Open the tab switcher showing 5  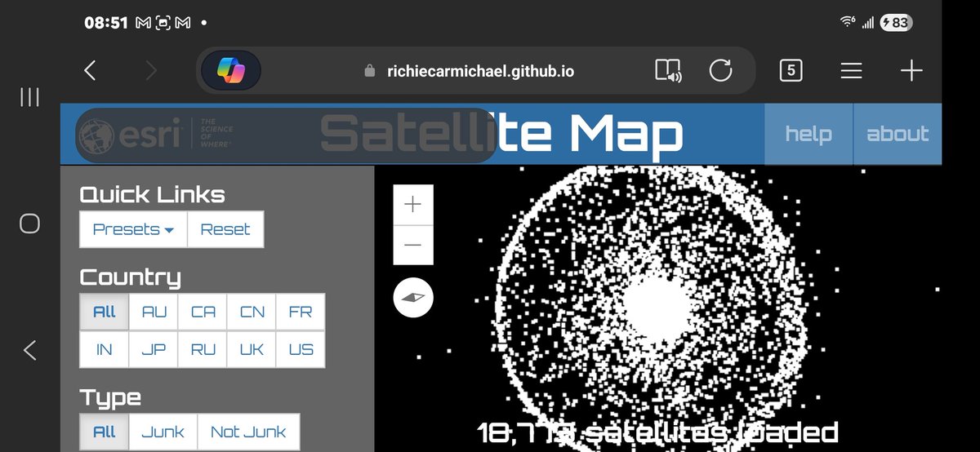791,71
